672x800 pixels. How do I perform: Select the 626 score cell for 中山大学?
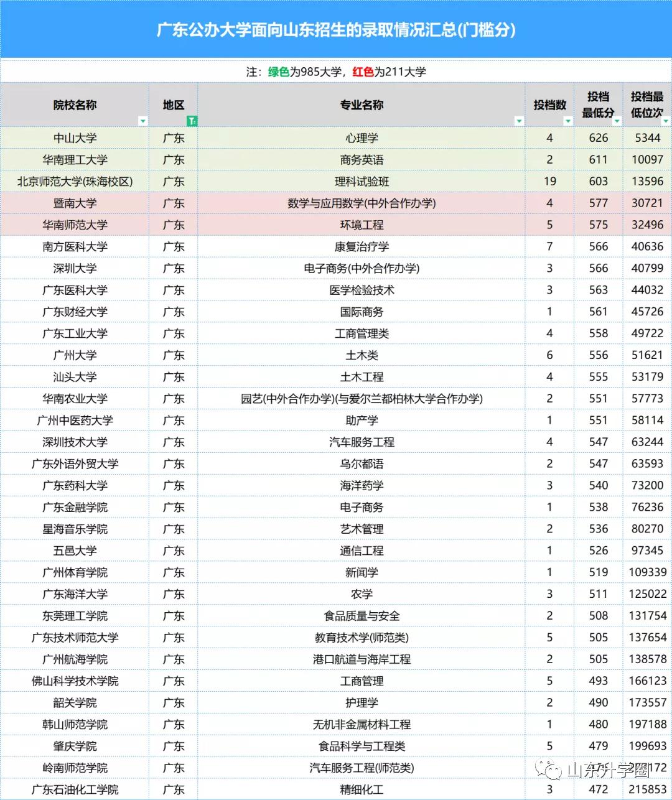[x=598, y=138]
